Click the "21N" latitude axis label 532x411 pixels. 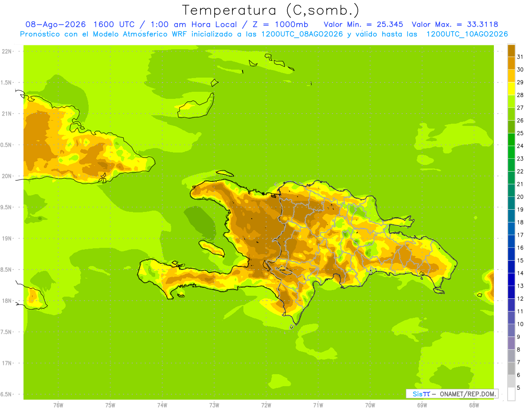coord(7,114)
